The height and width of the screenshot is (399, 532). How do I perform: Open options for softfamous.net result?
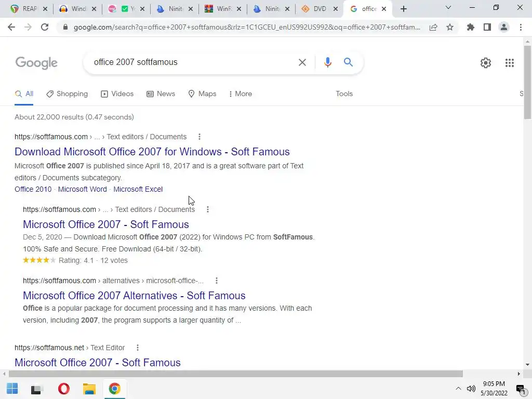coord(137,348)
